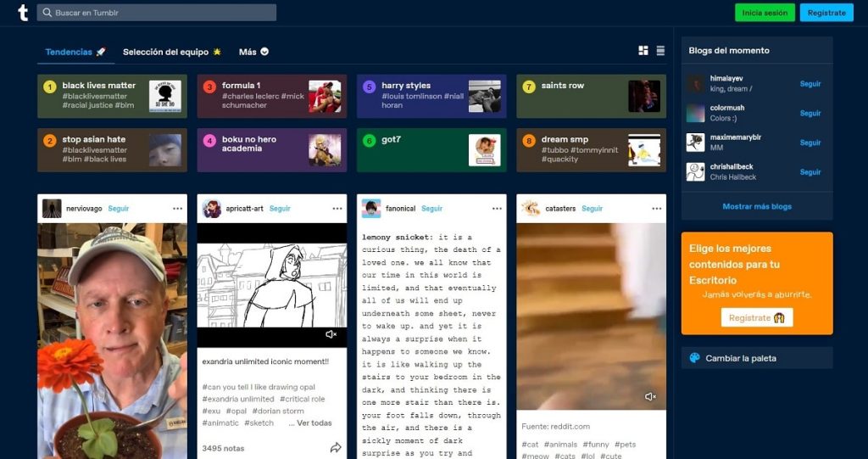Open the three-dot menu on apricatt-art post

(x=337, y=209)
